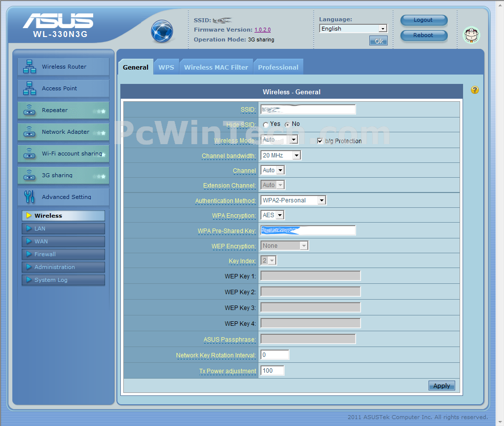Select the Access Point mode
The height and width of the screenshot is (426, 504).
[x=63, y=88]
